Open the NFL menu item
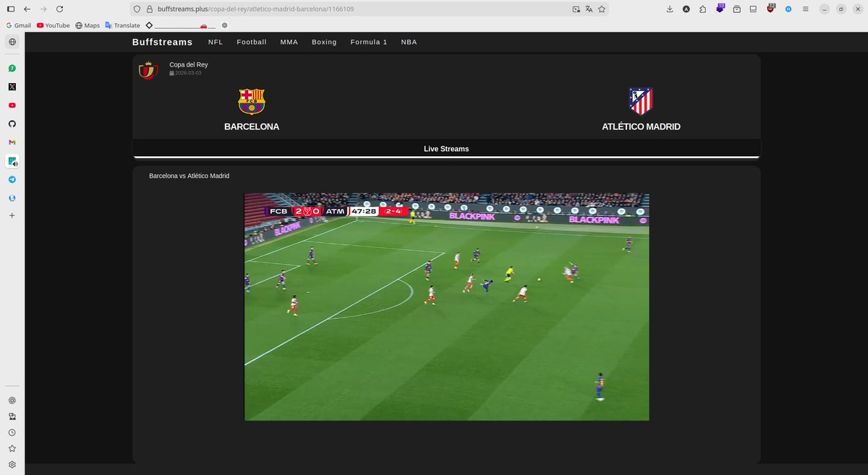Screen dimensions: 868x475 click(216, 42)
